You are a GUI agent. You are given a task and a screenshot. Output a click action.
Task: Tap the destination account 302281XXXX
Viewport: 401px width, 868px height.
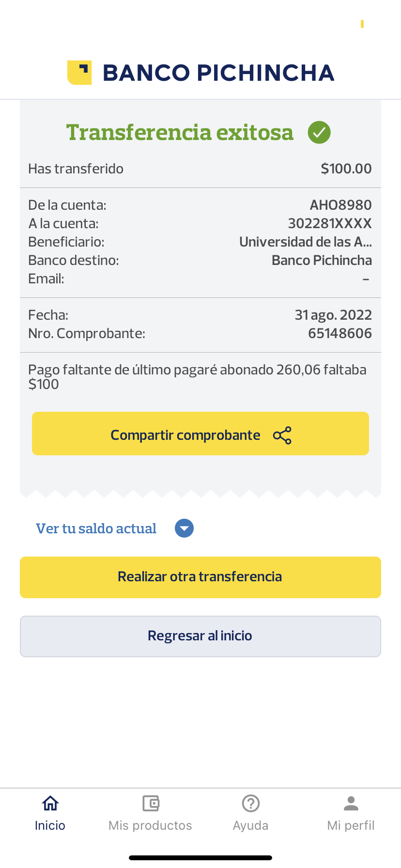(x=330, y=223)
